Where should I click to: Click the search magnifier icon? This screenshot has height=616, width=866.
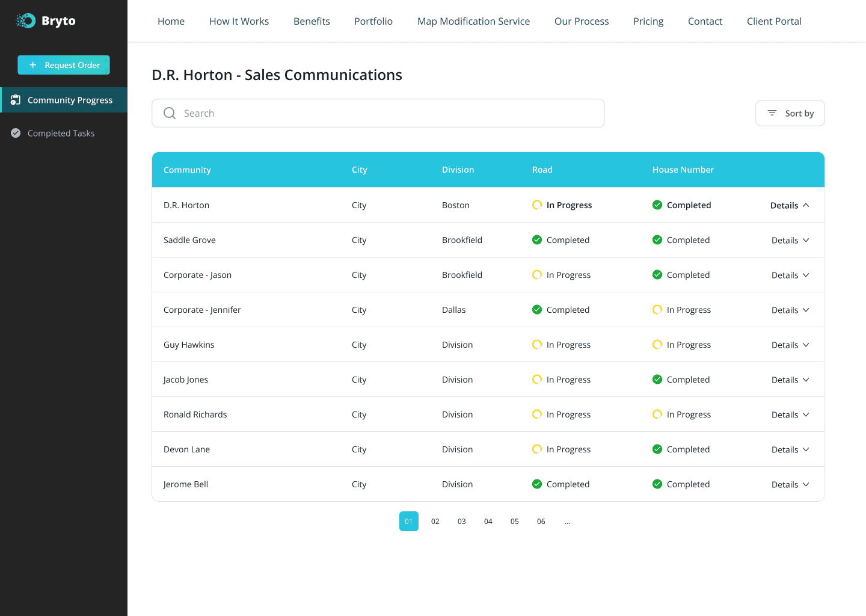[x=170, y=113]
